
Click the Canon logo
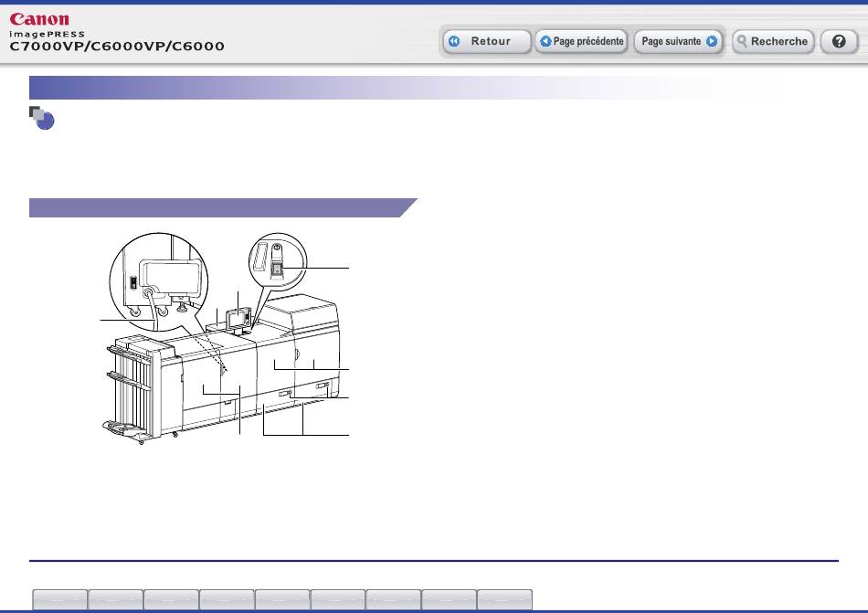[x=39, y=19]
